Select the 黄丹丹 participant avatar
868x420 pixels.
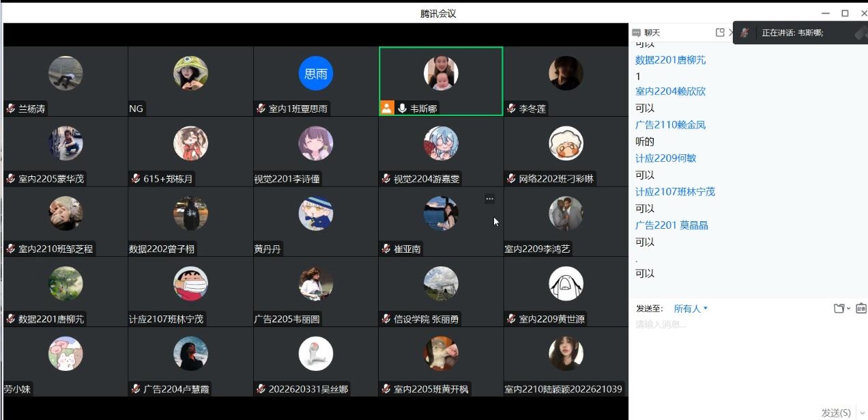coord(316,213)
